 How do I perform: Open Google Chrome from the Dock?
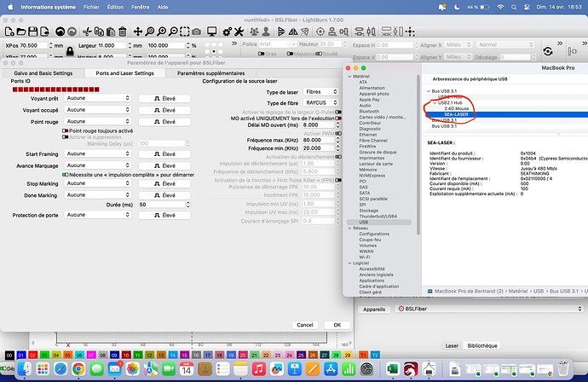tap(78, 369)
